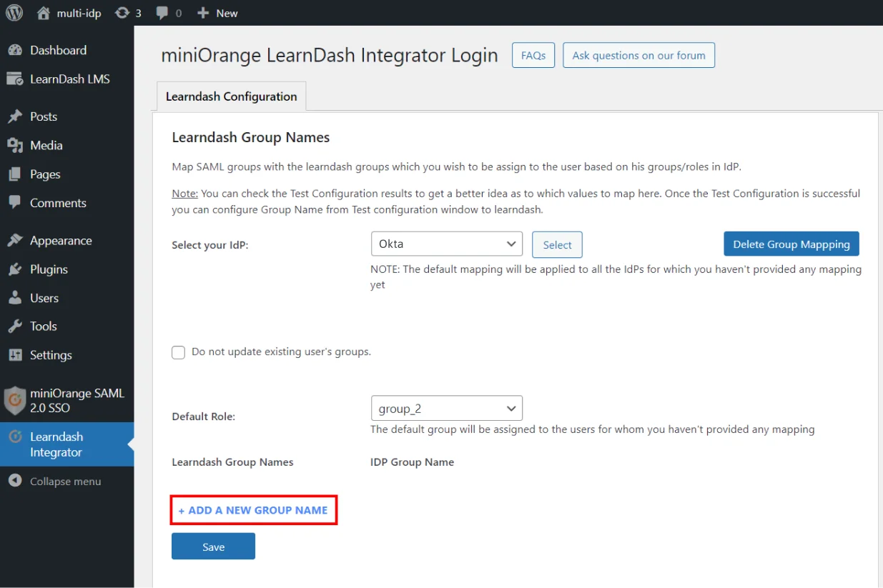Open the Select your IdP dropdown (Okta)
Viewport: 883px width, 588px height.
pyautogui.click(x=447, y=244)
